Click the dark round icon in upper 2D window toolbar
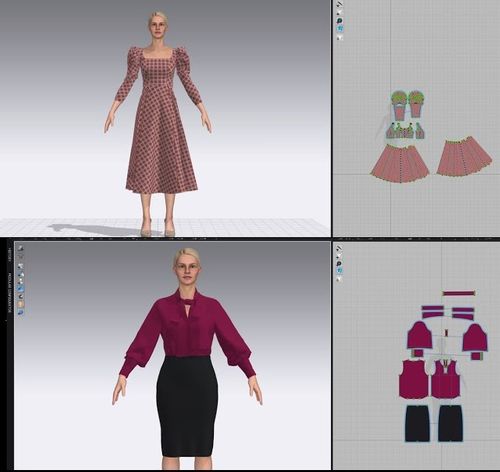Image resolution: width=500 pixels, height=472 pixels. coord(339,21)
